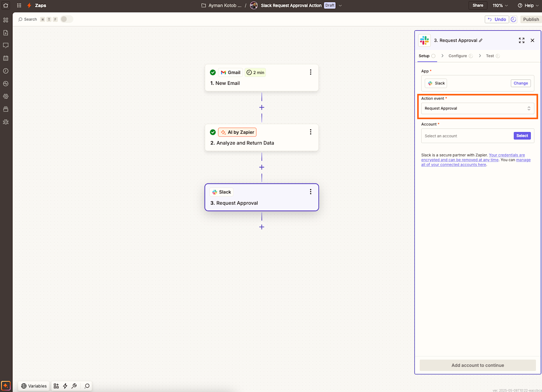Image resolution: width=542 pixels, height=392 pixels.
Task: Open the bug debugger icon in sidebar
Action: point(6,122)
